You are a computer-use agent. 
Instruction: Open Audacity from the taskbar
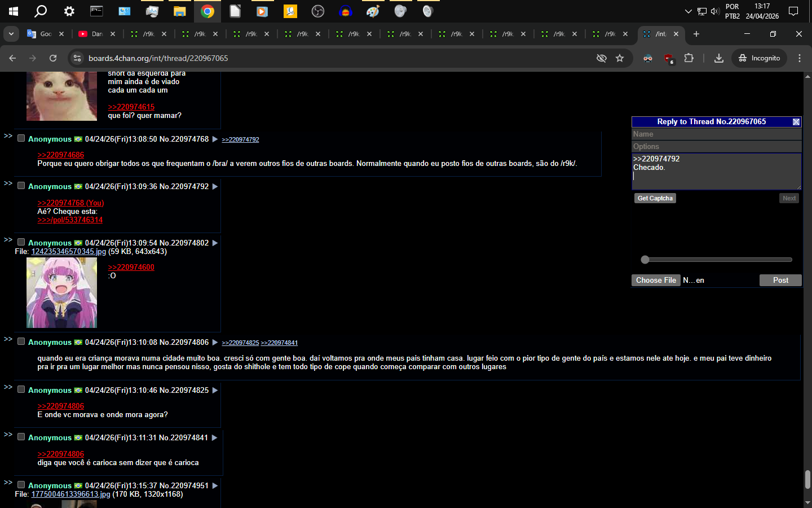pyautogui.click(x=346, y=11)
